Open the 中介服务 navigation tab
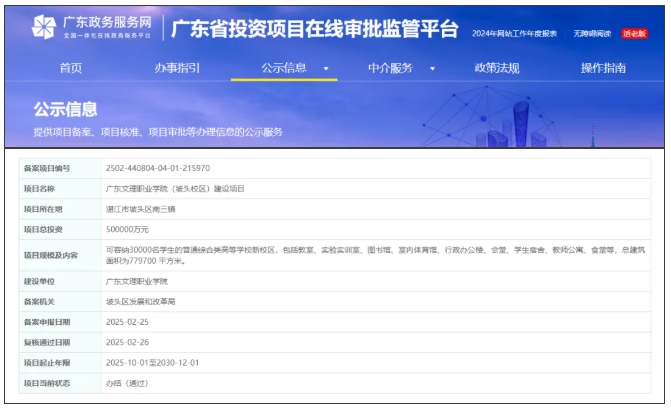Viewport: 671px width, 410px height. [x=390, y=68]
